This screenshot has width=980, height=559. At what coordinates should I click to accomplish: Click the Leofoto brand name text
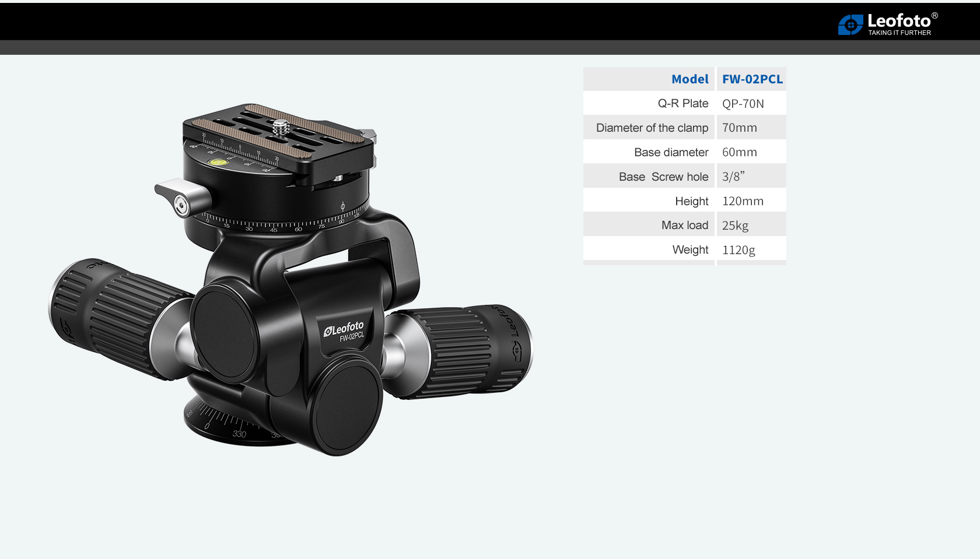pyautogui.click(x=898, y=21)
